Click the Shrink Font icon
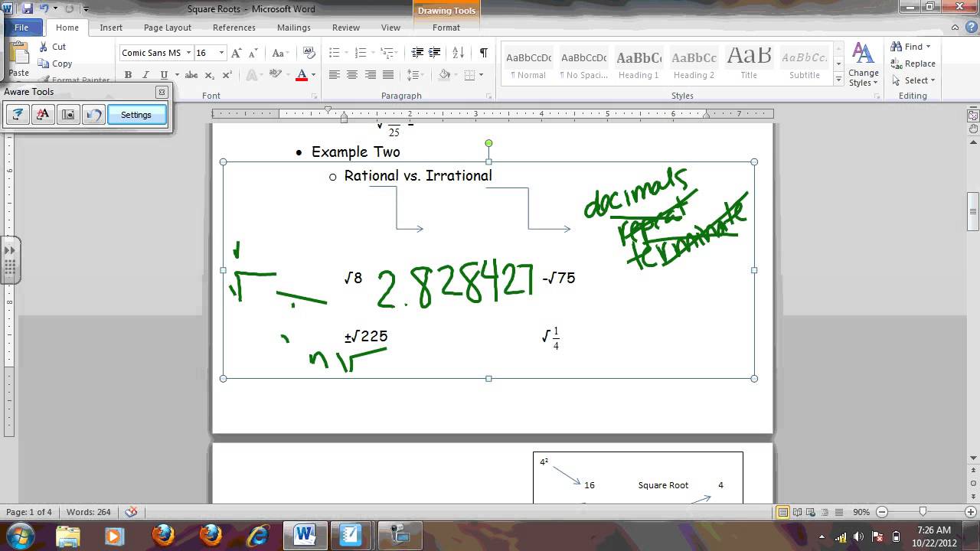The height and width of the screenshot is (551, 980). coord(253,53)
